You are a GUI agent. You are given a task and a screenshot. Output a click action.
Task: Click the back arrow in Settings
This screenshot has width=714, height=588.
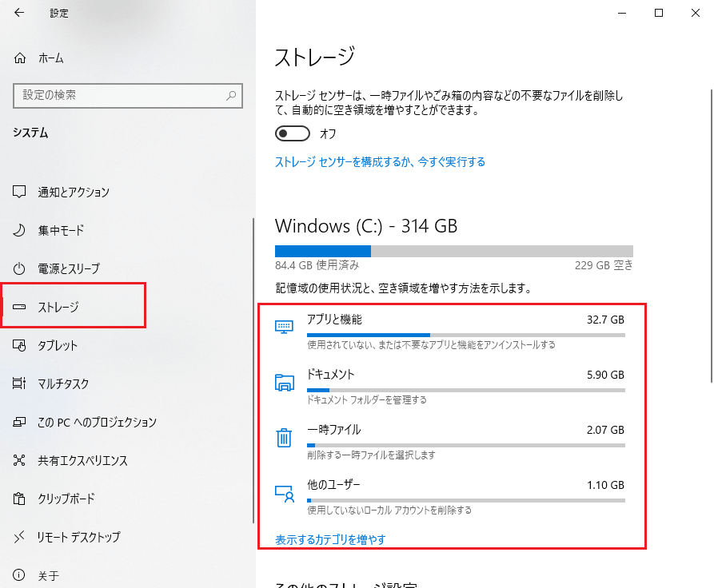click(18, 13)
